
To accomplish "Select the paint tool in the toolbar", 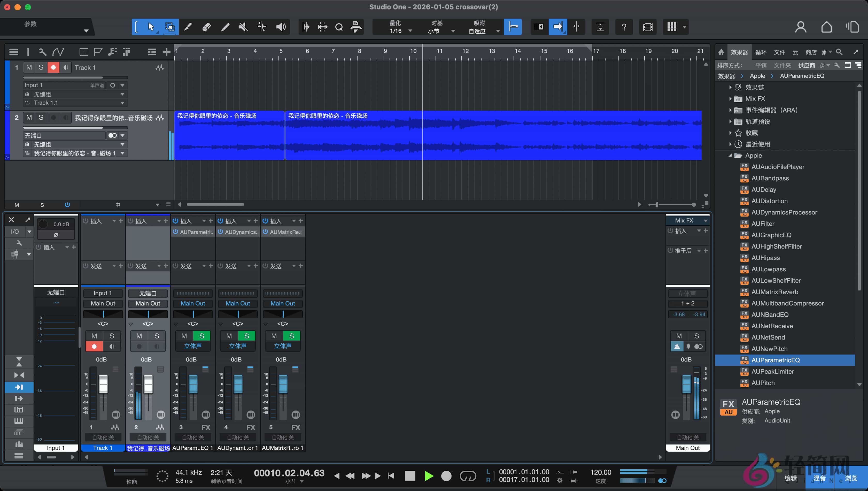I will click(225, 27).
